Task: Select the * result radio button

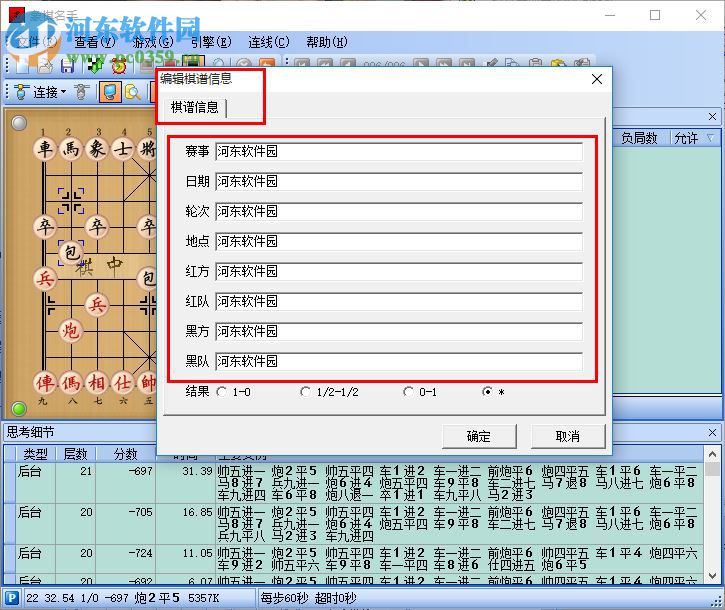Action: [x=487, y=392]
